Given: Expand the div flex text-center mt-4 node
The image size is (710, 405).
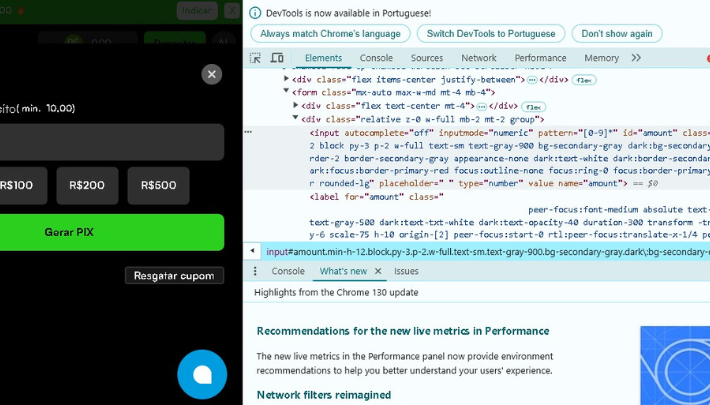Looking at the screenshot, I should pyautogui.click(x=296, y=105).
